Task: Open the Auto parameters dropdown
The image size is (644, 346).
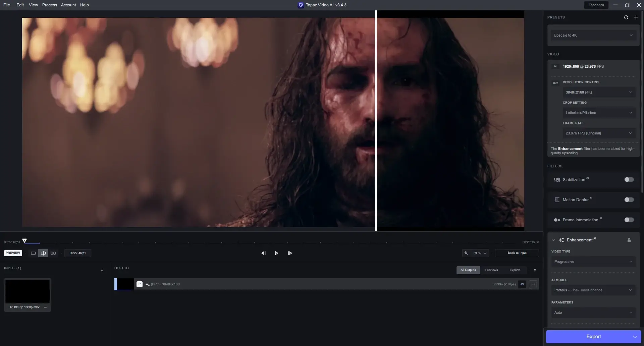Action: tap(593, 312)
